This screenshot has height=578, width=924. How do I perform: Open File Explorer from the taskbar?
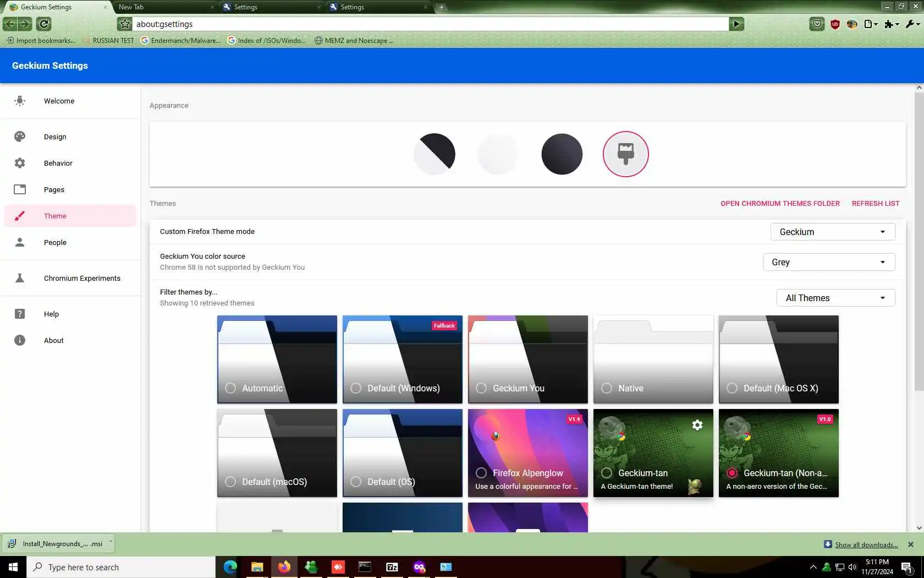click(x=257, y=567)
